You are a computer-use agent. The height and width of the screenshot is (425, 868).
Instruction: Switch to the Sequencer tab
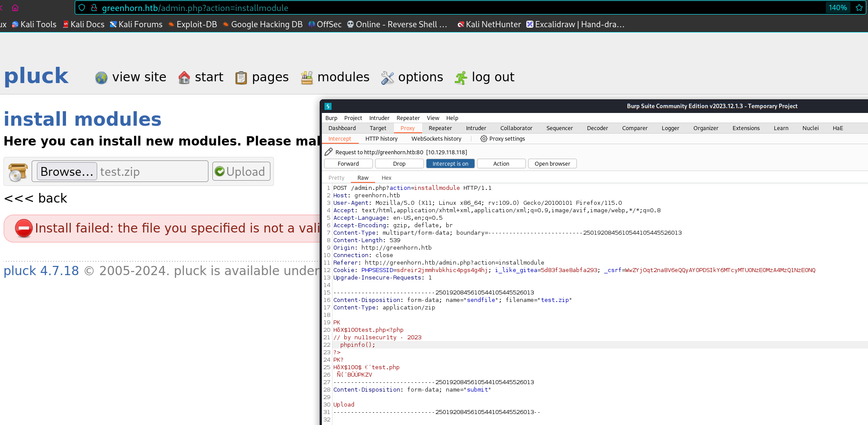tap(559, 128)
